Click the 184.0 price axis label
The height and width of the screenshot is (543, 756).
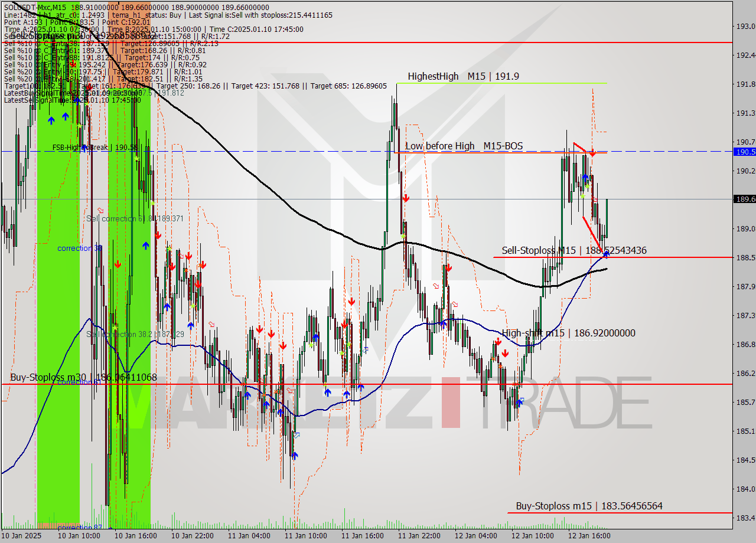click(745, 489)
